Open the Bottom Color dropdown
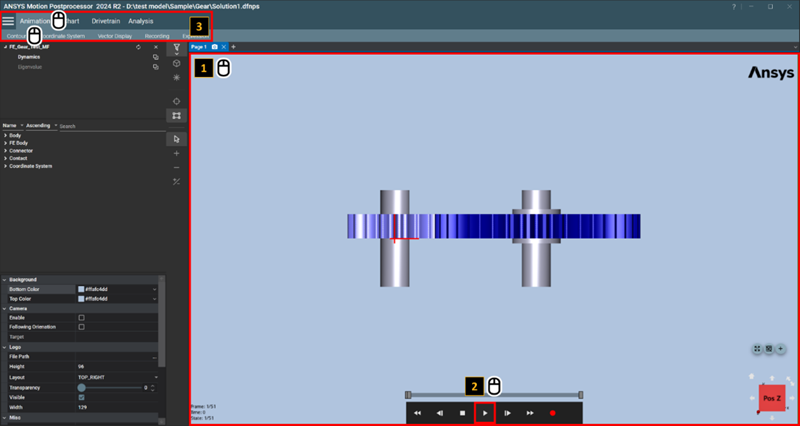The image size is (800, 426). [x=154, y=289]
